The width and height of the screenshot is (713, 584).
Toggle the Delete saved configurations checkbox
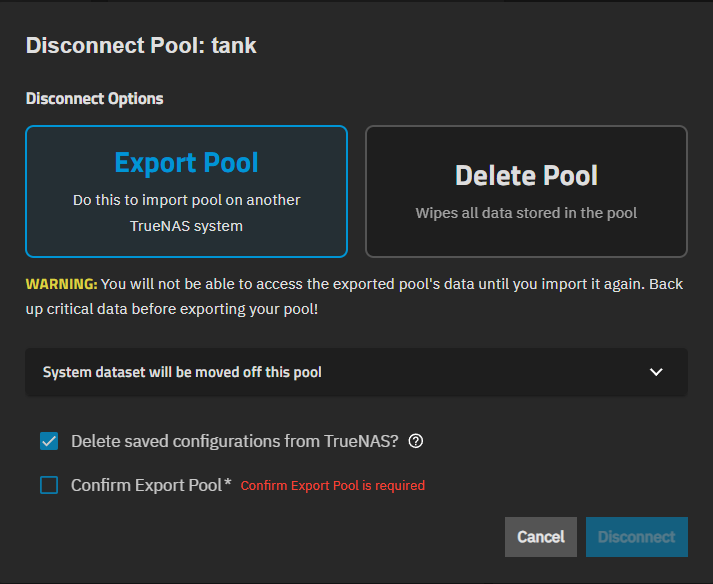(x=49, y=441)
